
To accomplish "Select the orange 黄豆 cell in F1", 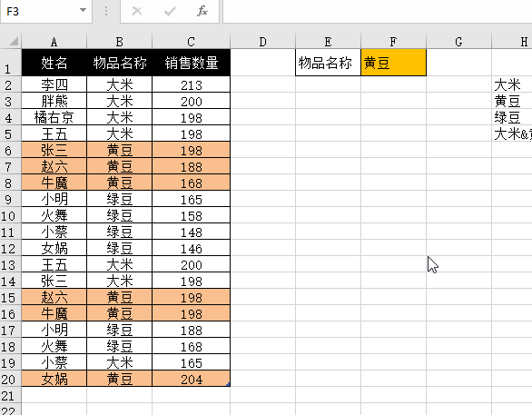I will coord(393,63).
